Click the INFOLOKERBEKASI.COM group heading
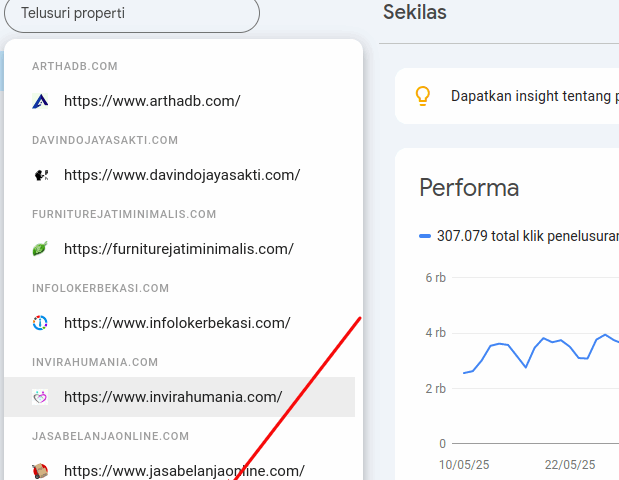619x480 pixels. coord(100,288)
